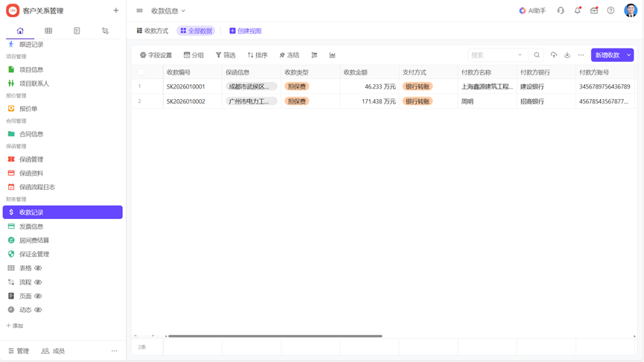Image resolution: width=644 pixels, height=362 pixels.
Task: Open the dropdown arrow on 新增收款 button
Action: pos(629,55)
